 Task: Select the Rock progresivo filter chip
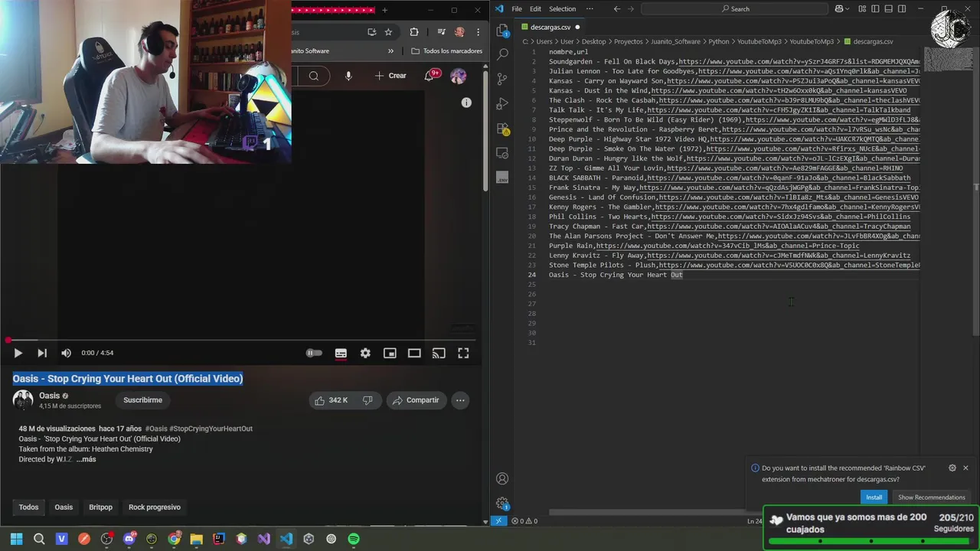point(155,507)
